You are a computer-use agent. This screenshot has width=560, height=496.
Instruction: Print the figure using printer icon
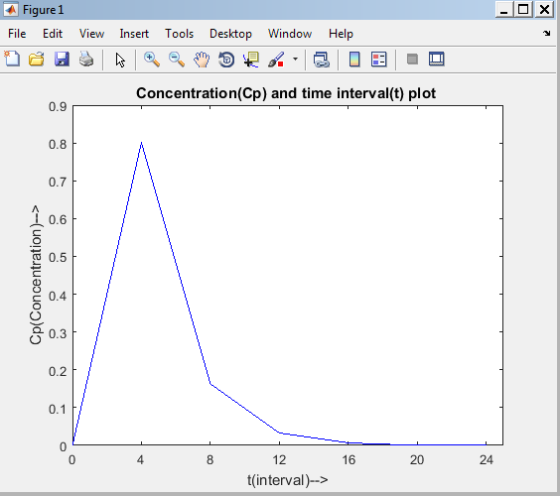click(86, 59)
